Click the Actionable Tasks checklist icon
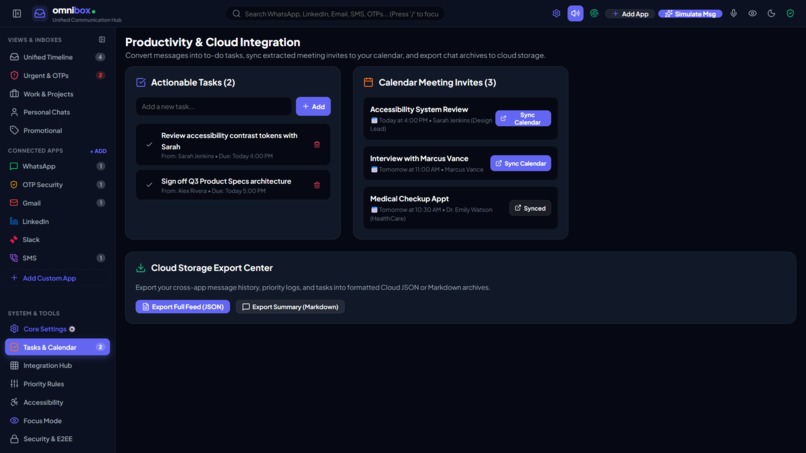 pyautogui.click(x=141, y=82)
